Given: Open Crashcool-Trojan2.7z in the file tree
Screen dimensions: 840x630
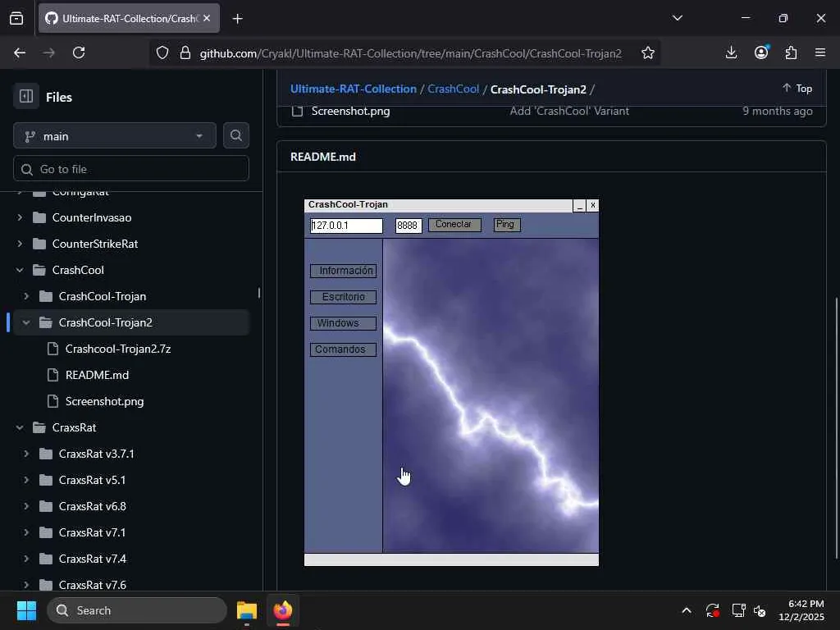Looking at the screenshot, I should click(118, 349).
